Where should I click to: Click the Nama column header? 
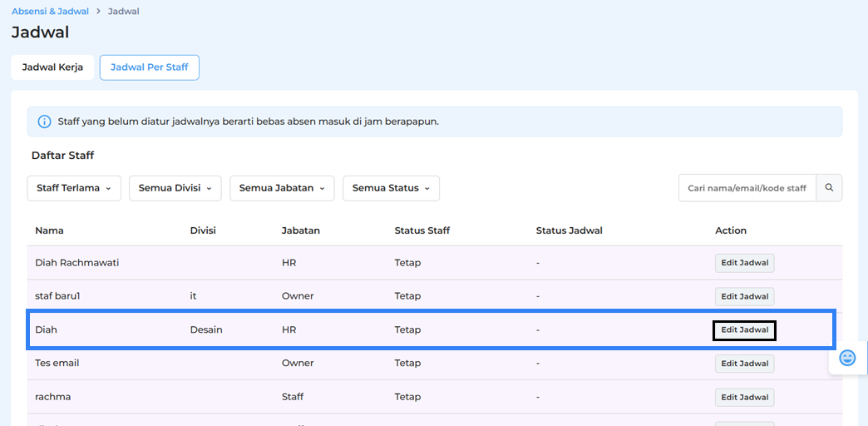coord(49,230)
